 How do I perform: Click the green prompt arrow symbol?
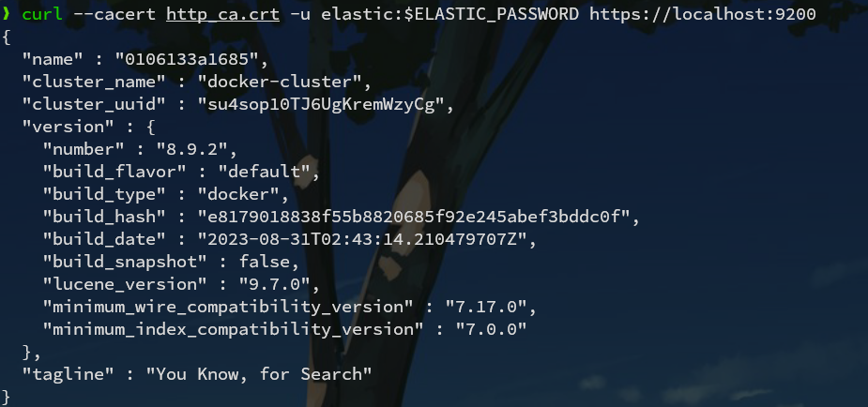(x=7, y=15)
